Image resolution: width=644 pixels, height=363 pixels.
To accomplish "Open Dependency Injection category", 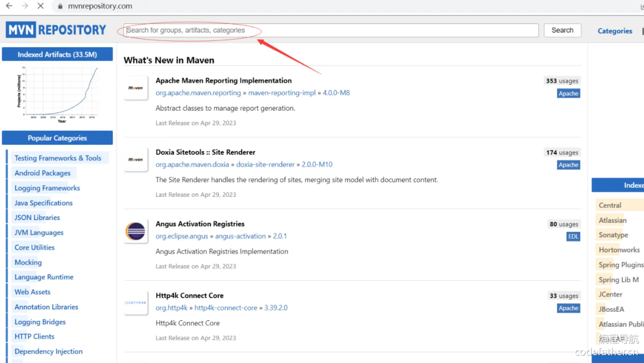I will click(x=48, y=352).
